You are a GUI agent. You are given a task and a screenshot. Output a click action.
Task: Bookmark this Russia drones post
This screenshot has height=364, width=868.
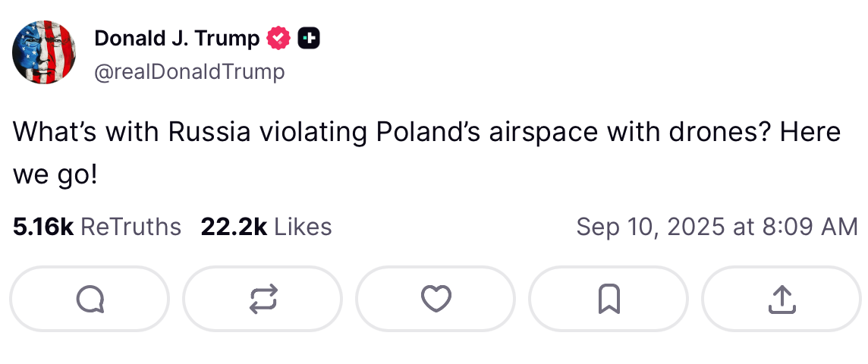coord(609,299)
